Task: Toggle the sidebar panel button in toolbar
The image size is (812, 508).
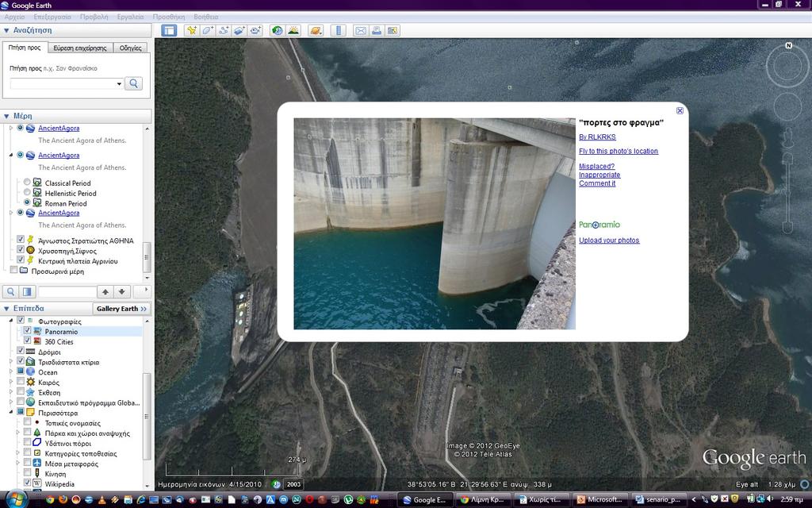Action: click(x=169, y=31)
